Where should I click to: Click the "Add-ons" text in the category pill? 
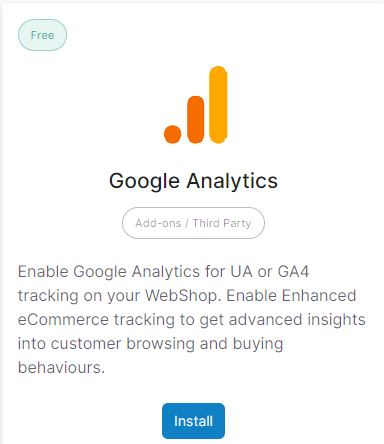(158, 223)
